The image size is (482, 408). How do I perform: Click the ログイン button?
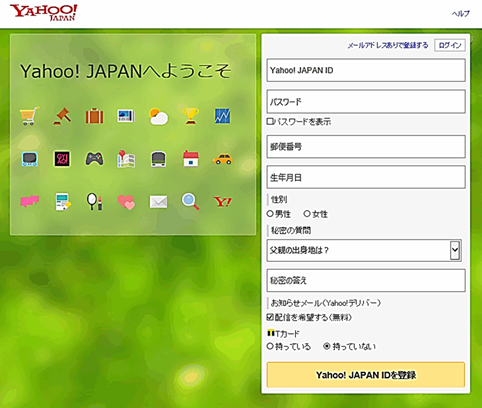point(450,45)
